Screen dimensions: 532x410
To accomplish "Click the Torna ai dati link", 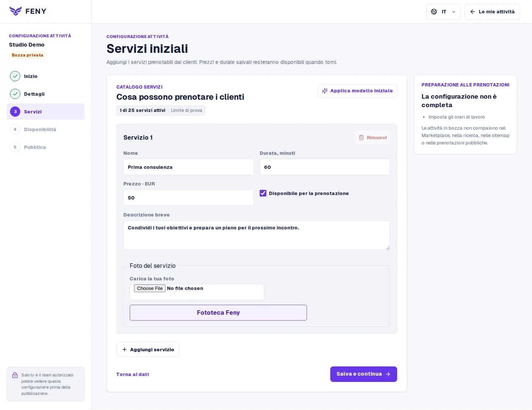I will [x=133, y=374].
